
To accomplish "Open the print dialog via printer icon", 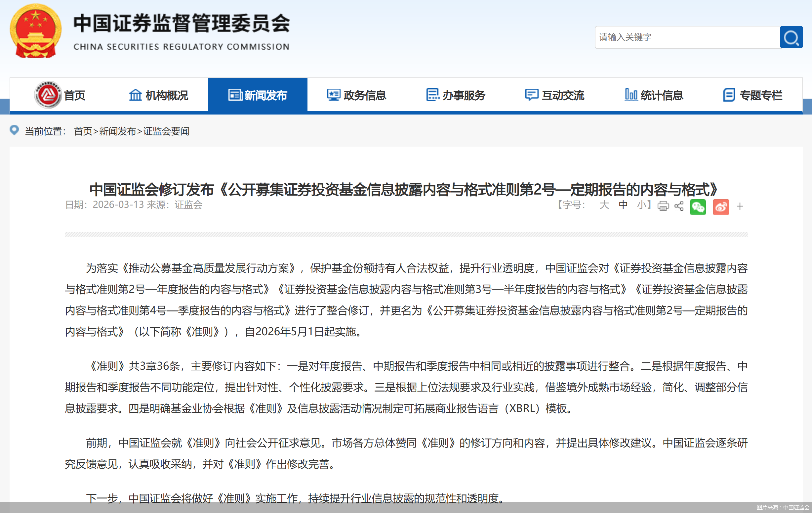I will (x=663, y=207).
